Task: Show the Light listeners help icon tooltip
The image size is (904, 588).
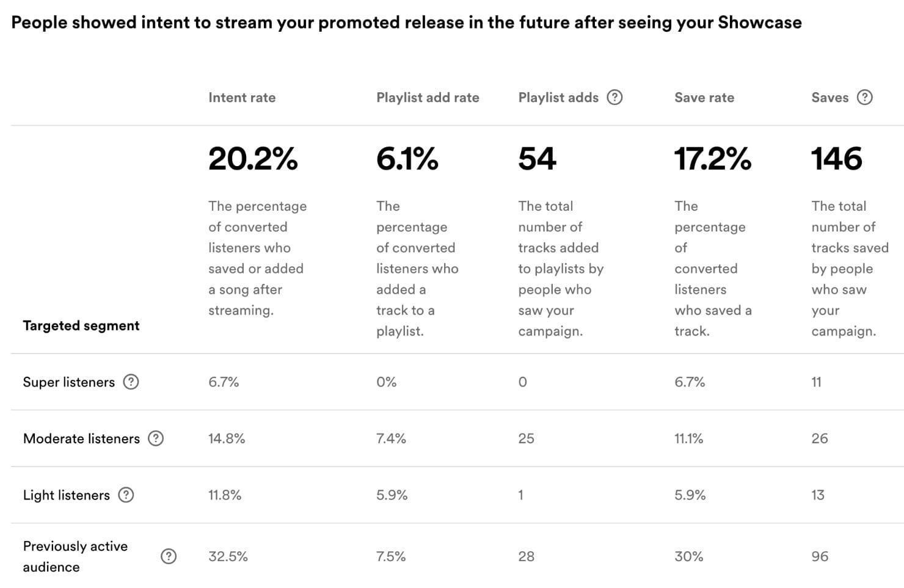Action: [126, 495]
